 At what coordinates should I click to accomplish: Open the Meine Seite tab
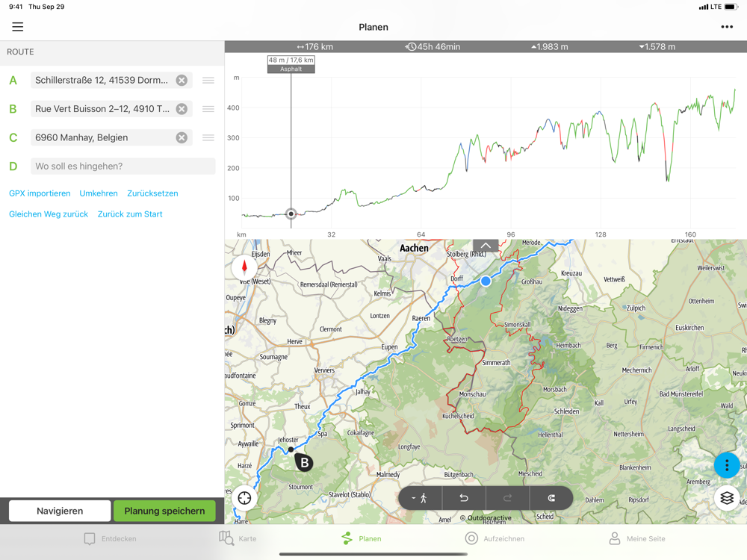pyautogui.click(x=637, y=538)
